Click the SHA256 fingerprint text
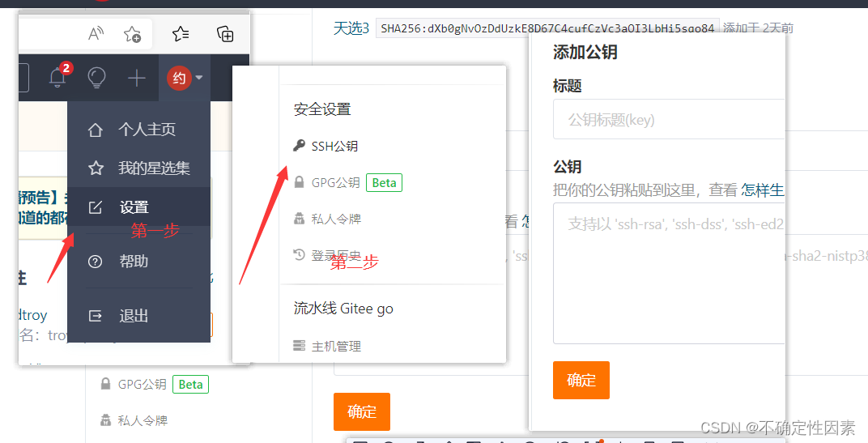 547,28
